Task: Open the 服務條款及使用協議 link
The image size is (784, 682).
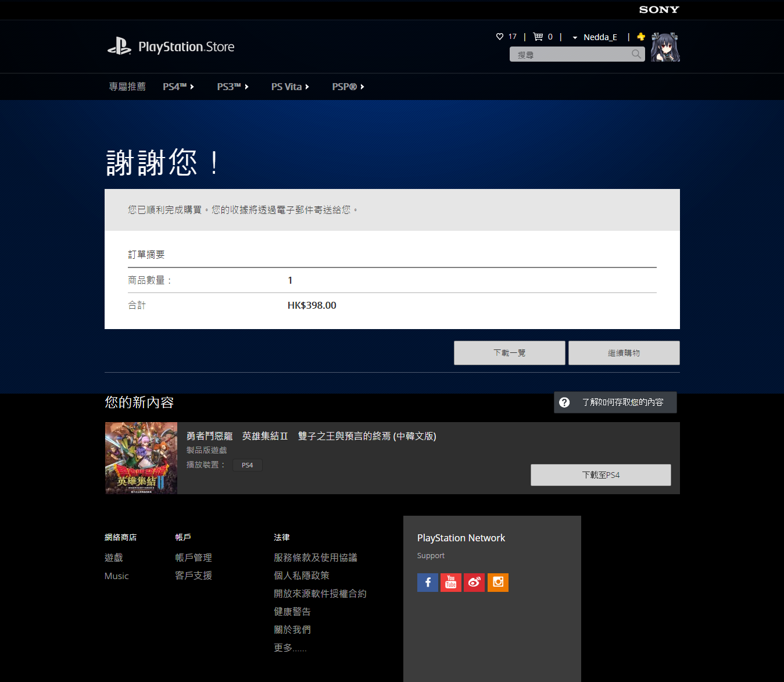Action: pos(316,558)
